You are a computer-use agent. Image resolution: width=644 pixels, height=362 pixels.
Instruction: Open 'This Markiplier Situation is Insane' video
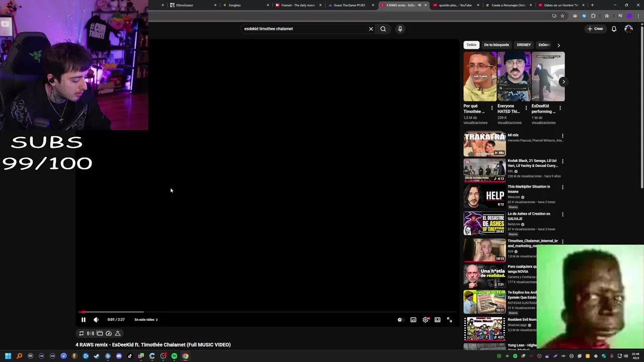[529, 189]
